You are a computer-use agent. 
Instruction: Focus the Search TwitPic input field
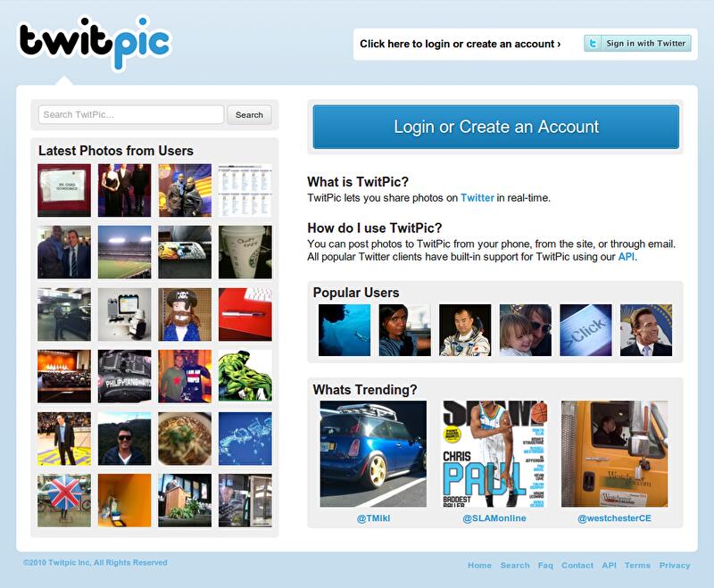click(x=131, y=115)
